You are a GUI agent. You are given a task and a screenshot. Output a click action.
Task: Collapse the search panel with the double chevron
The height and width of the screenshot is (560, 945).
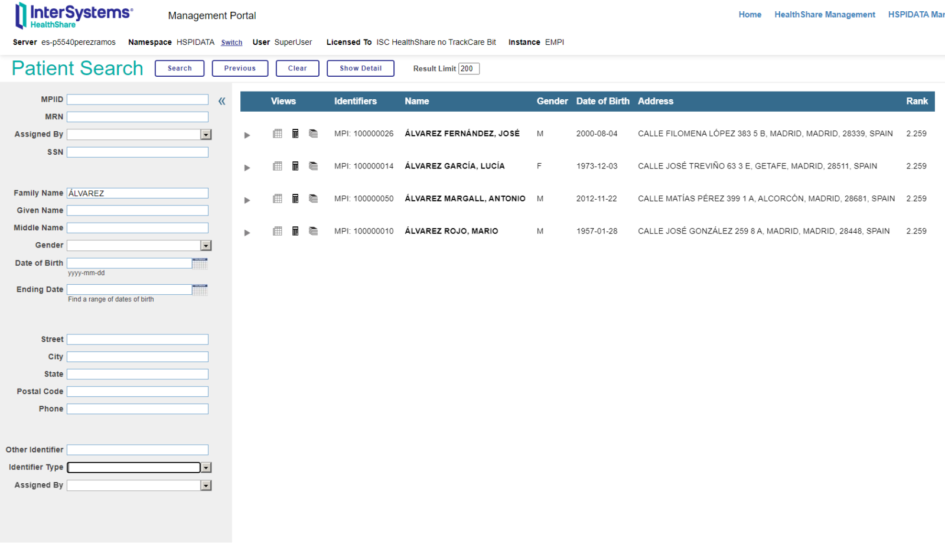[221, 101]
